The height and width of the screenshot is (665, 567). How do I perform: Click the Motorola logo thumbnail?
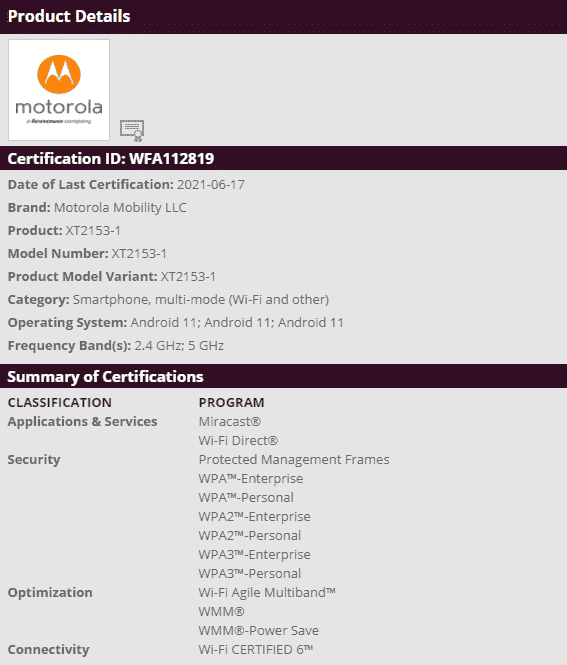tap(59, 90)
